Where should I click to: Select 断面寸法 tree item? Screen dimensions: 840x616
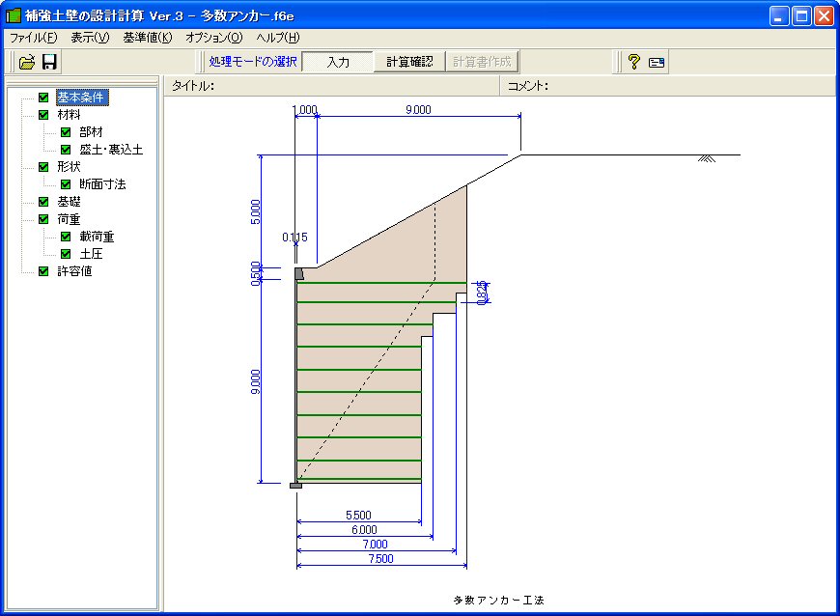[102, 184]
